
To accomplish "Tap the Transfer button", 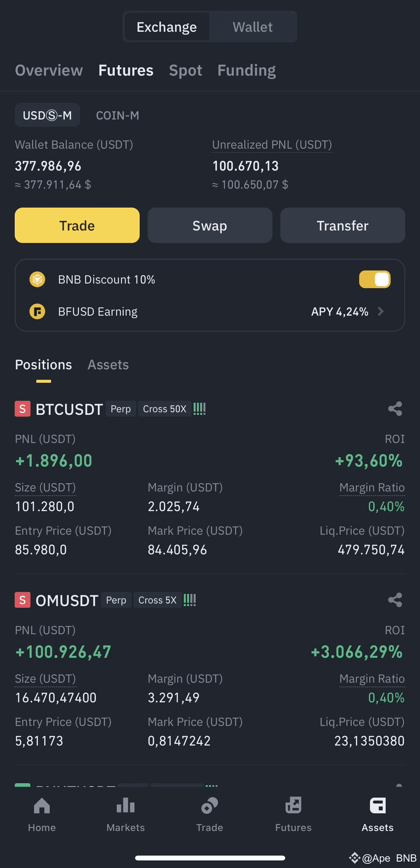I will click(x=343, y=225).
